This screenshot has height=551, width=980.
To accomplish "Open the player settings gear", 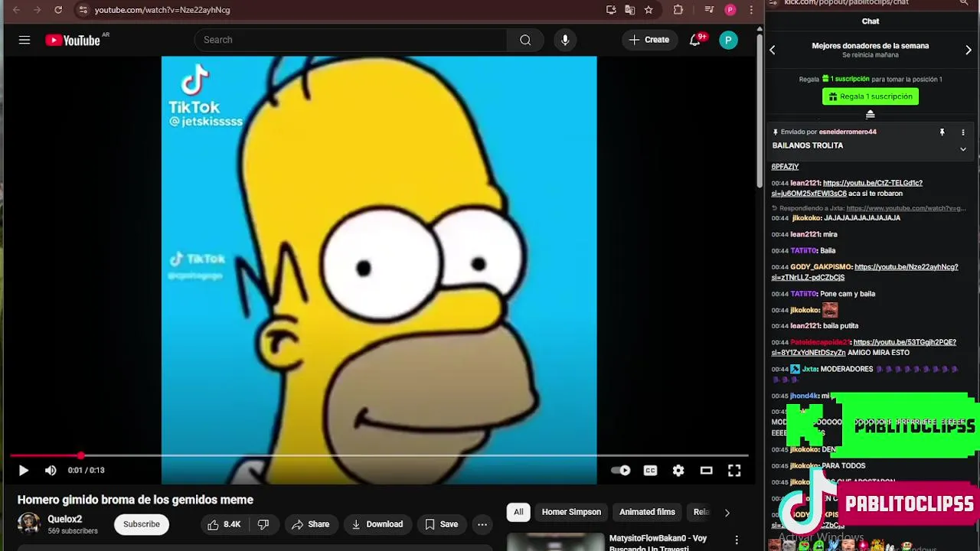I will (678, 471).
